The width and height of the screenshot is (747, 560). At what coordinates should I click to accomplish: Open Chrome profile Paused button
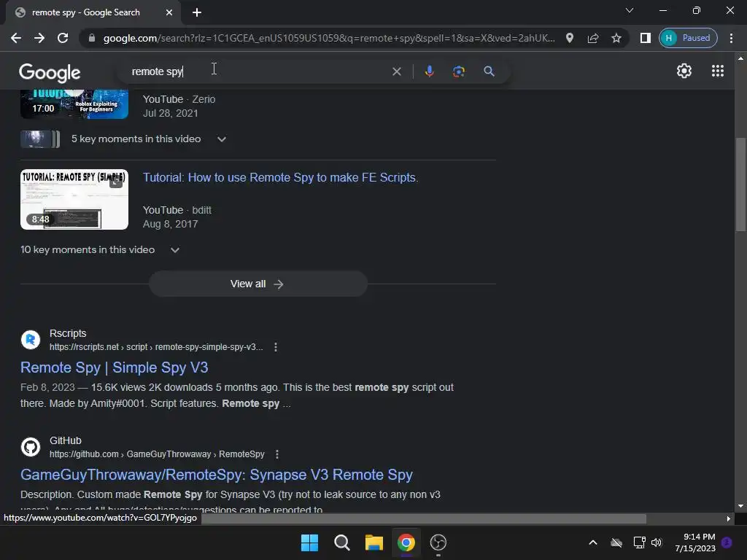point(688,38)
